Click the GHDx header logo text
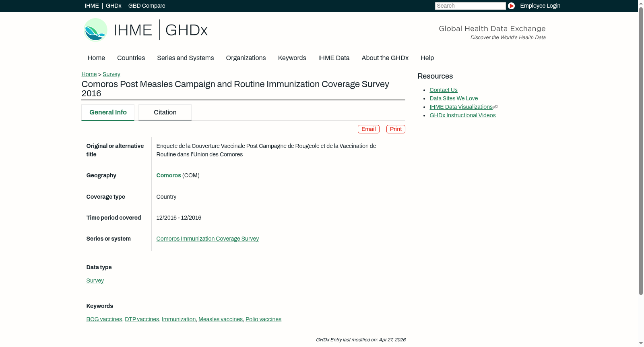This screenshot has width=644, height=347. [x=186, y=30]
